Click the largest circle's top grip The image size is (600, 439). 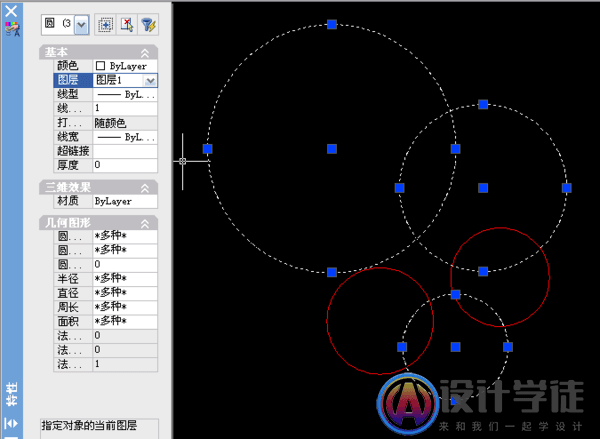coord(332,24)
